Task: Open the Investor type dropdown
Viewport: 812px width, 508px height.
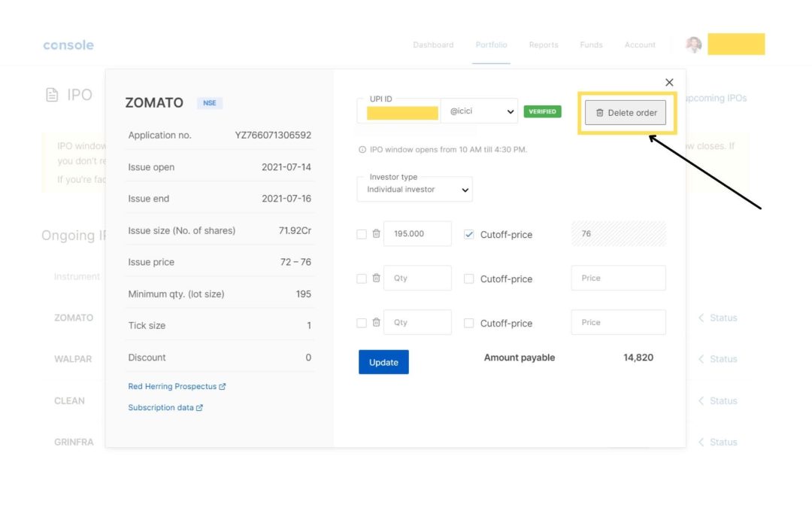Action: point(414,189)
